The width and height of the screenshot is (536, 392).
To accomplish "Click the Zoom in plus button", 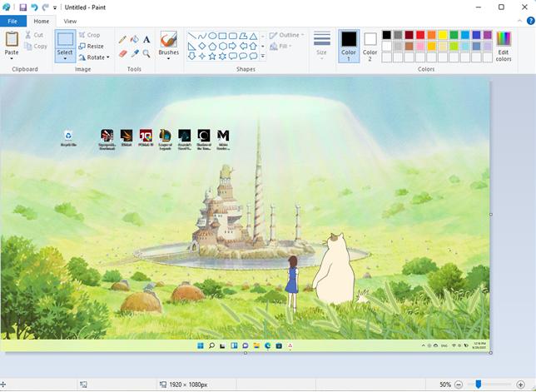I will pos(521,385).
